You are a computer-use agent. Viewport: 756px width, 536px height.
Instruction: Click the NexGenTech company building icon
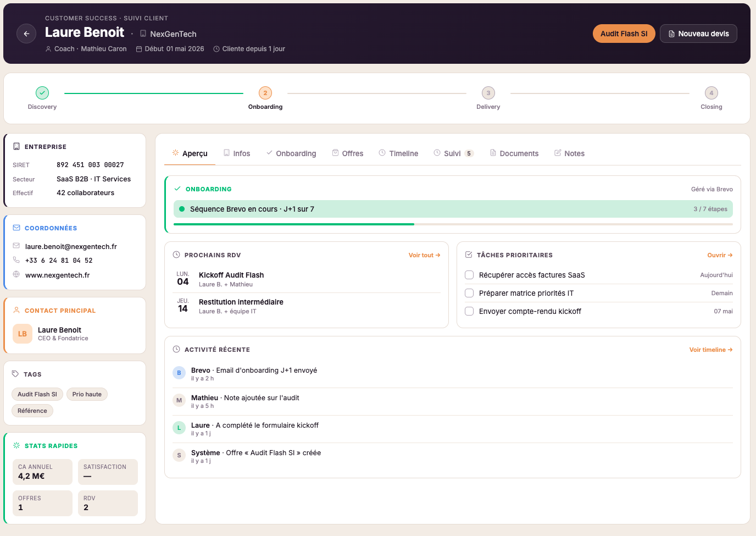[x=143, y=34]
